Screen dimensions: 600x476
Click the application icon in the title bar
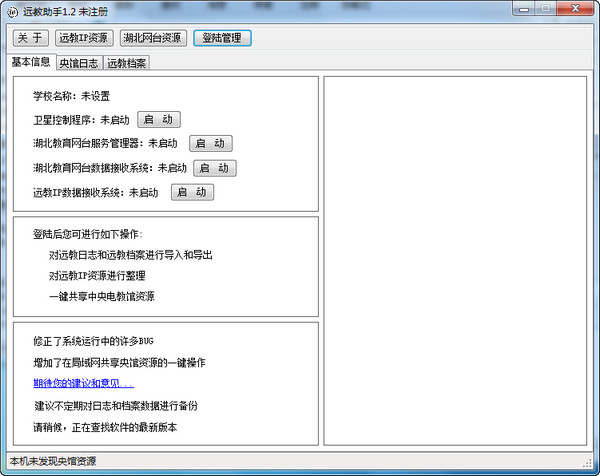coord(12,11)
